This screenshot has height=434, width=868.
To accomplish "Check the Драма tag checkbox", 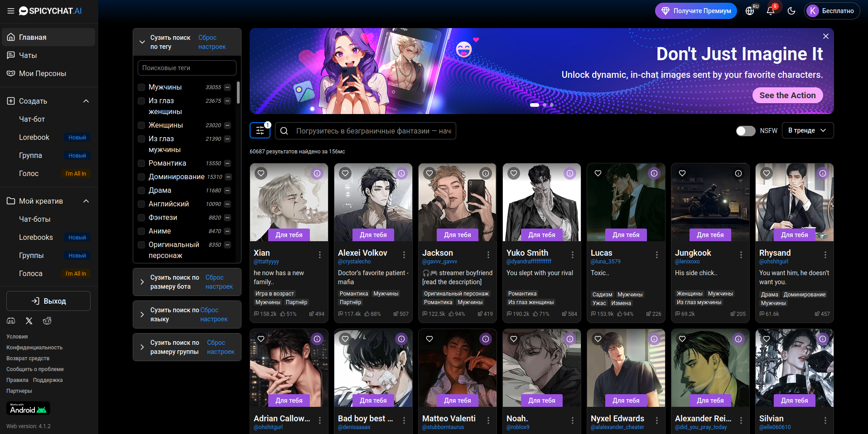I will tap(141, 191).
